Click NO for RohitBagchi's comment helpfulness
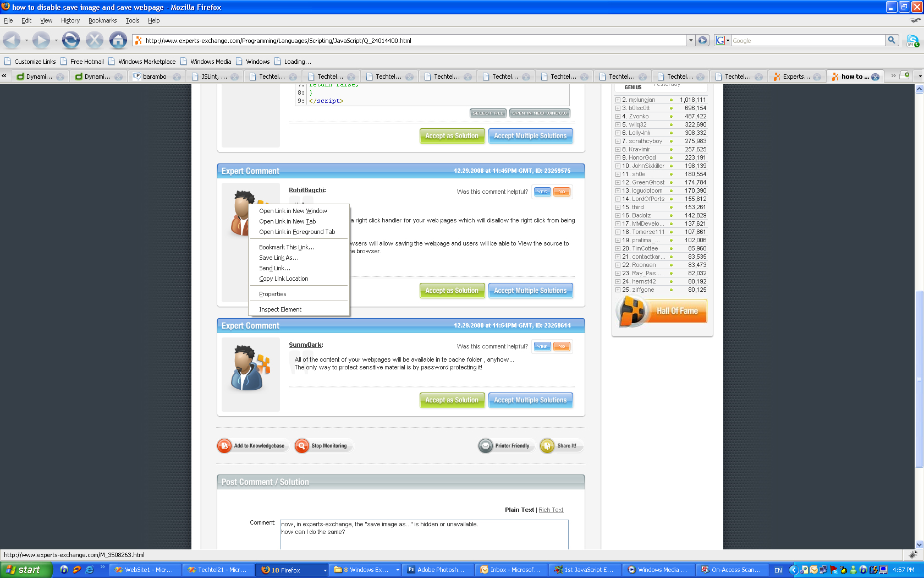Viewport: 924px width, 578px height. [x=562, y=192]
